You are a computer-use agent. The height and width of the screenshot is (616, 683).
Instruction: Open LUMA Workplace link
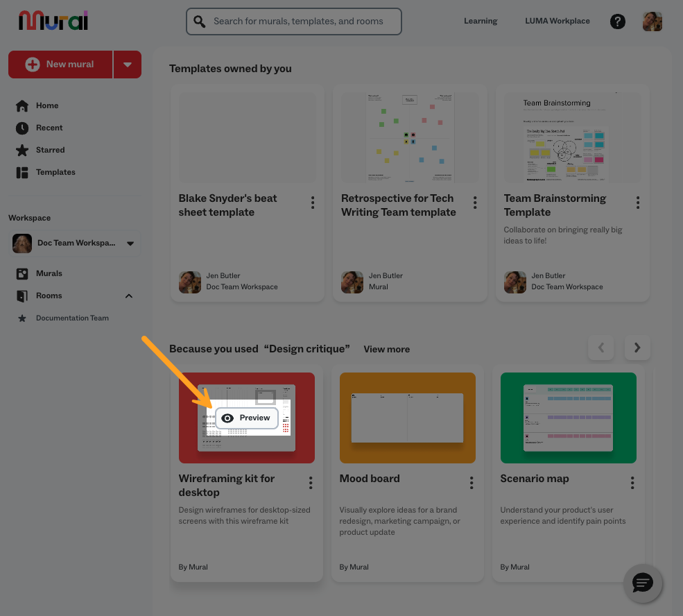[x=557, y=21]
